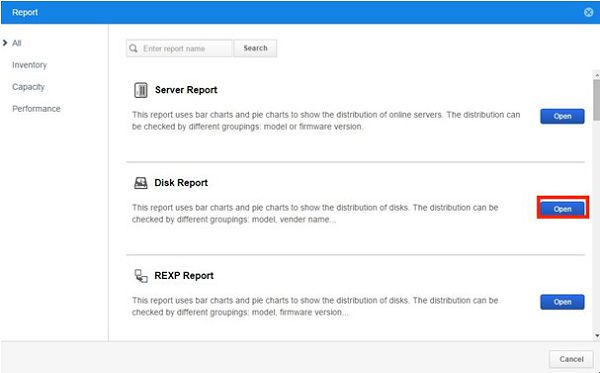Close the Report dialog with the X
The image size is (600, 373).
coord(589,12)
